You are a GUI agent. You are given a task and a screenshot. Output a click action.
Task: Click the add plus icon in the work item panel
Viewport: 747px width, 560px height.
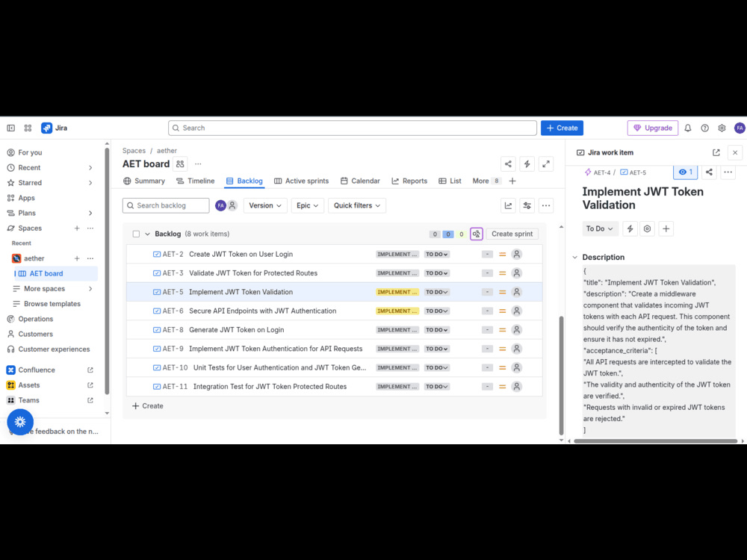[666, 228]
